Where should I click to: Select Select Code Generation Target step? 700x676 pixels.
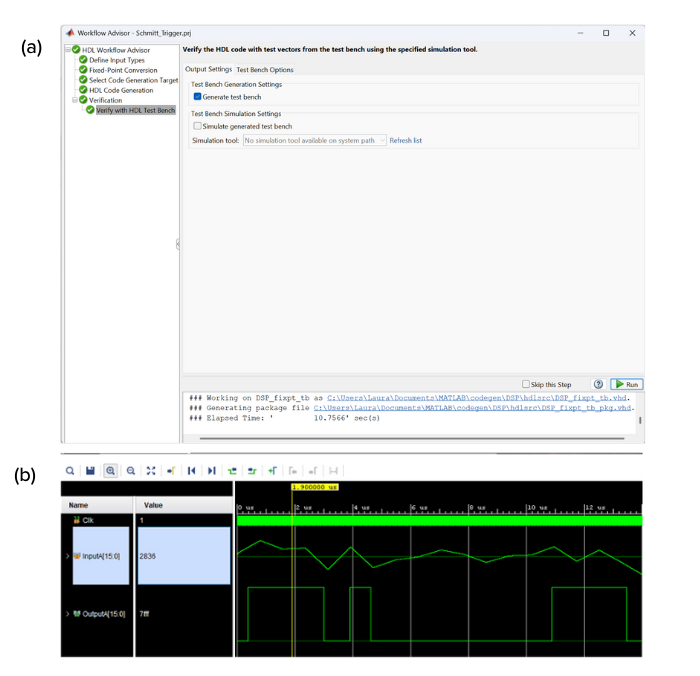(133, 80)
